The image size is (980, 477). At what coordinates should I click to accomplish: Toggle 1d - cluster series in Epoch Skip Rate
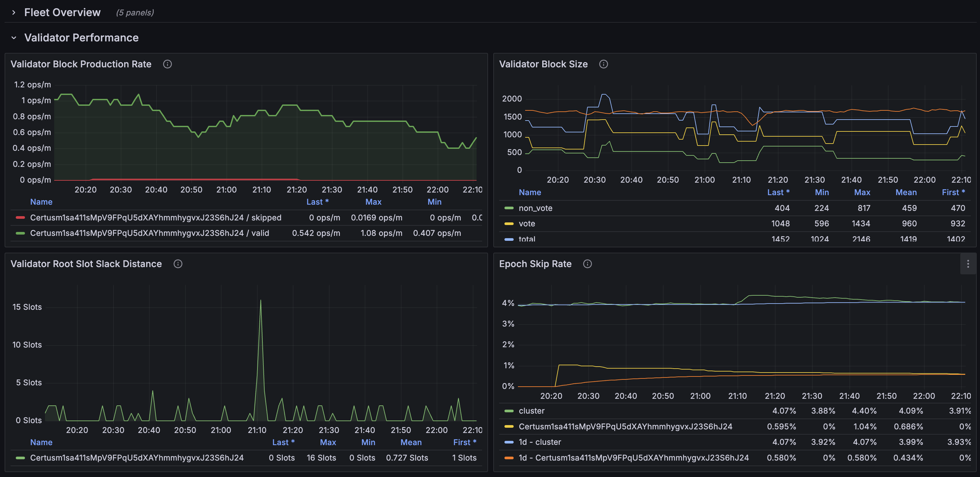(540, 443)
